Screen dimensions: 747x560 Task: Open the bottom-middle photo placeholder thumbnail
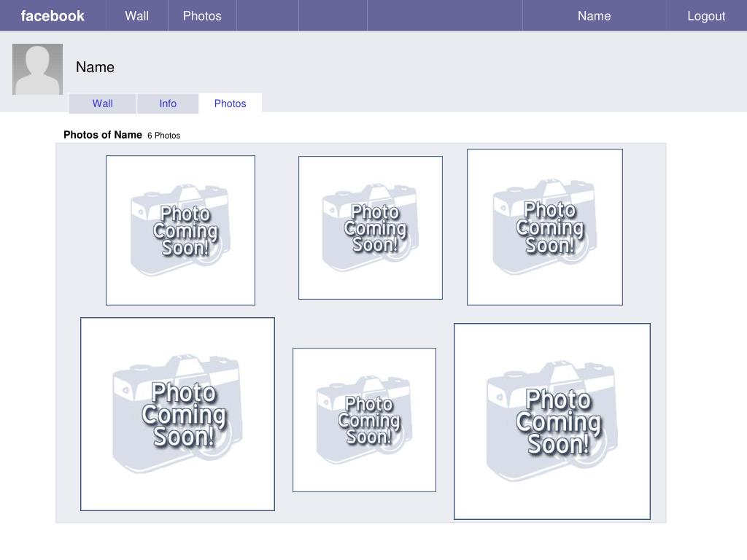(364, 420)
